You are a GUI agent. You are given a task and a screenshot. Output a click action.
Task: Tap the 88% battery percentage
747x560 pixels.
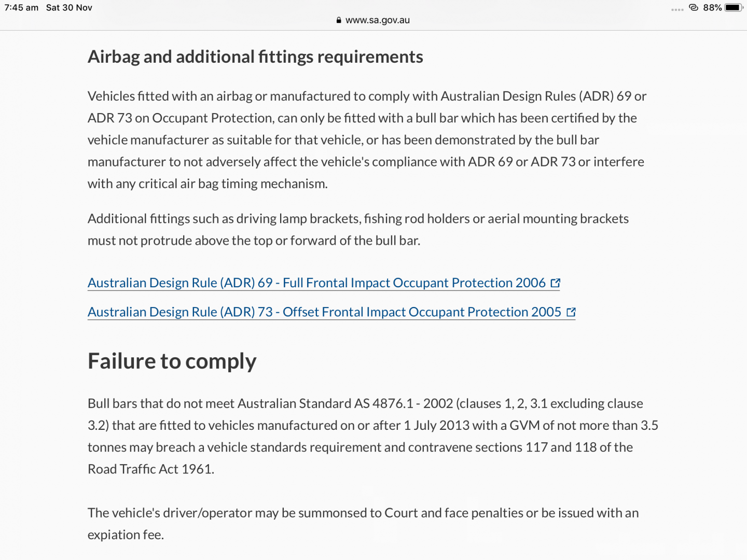click(x=712, y=8)
